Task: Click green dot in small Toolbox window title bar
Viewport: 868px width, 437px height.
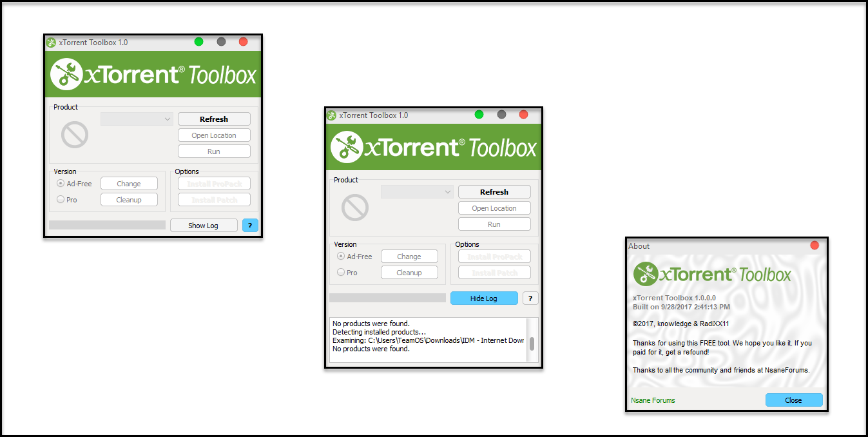Action: [x=198, y=42]
